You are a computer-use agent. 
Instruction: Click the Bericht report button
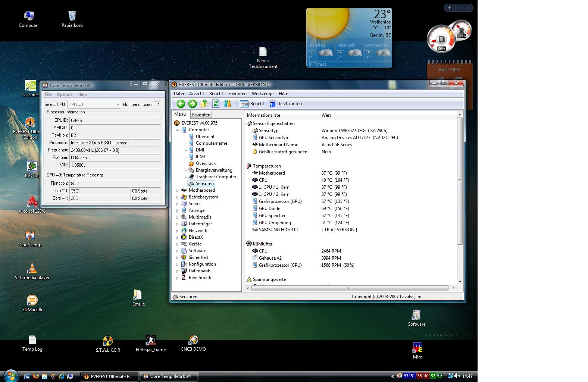pyautogui.click(x=252, y=104)
